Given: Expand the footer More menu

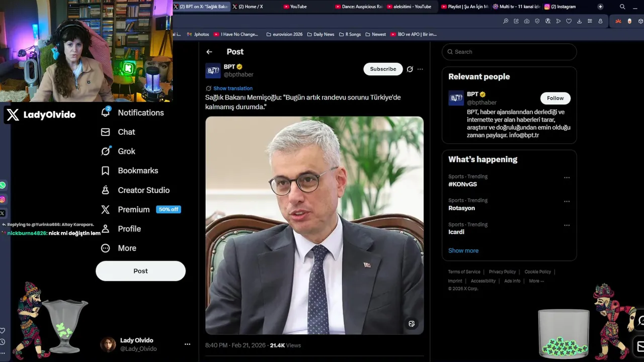Looking at the screenshot, I should click(x=536, y=281).
